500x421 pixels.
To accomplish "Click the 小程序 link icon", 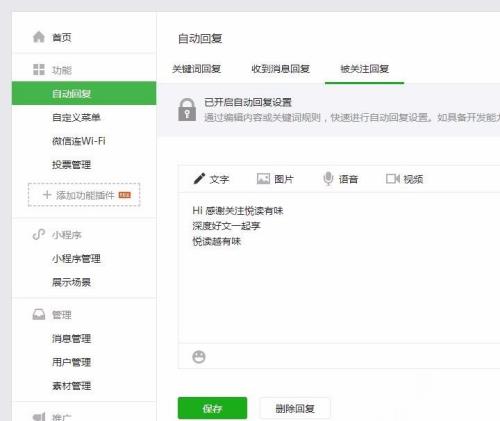I will [x=39, y=235].
